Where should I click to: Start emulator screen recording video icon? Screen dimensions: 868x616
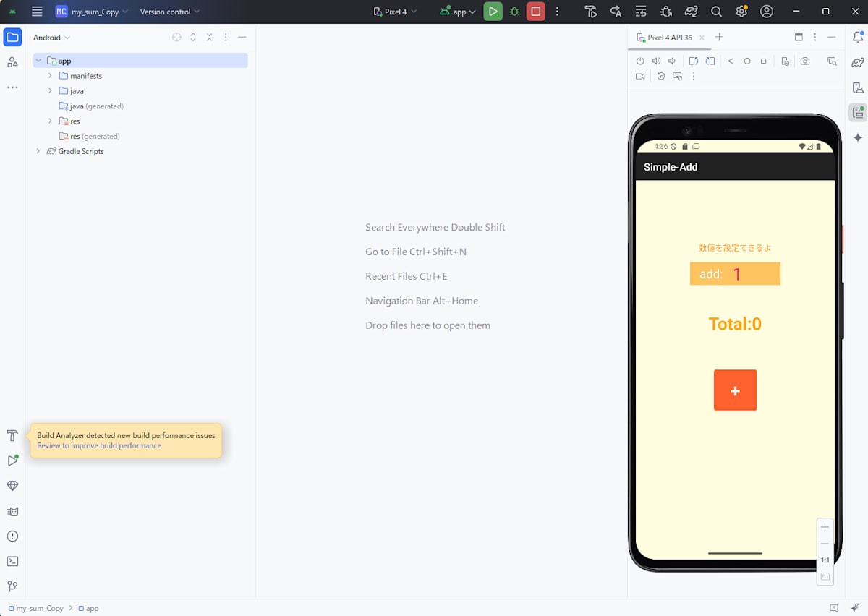640,76
